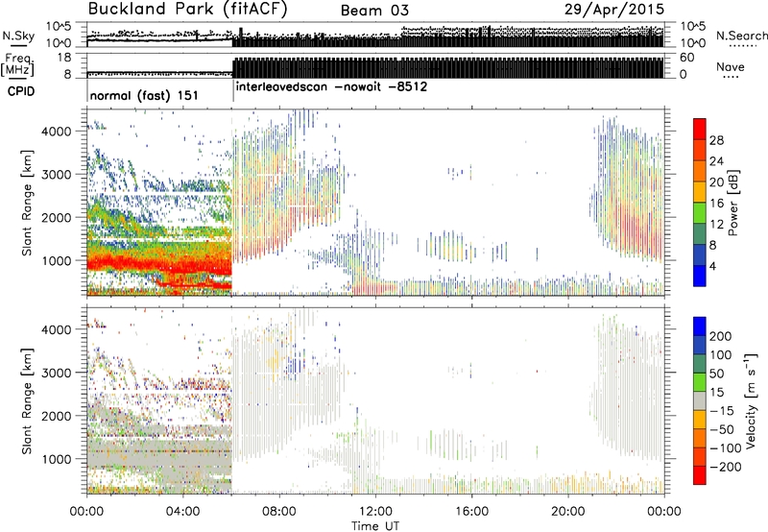
Task: Select the 'CPID' row label
Action: point(21,91)
